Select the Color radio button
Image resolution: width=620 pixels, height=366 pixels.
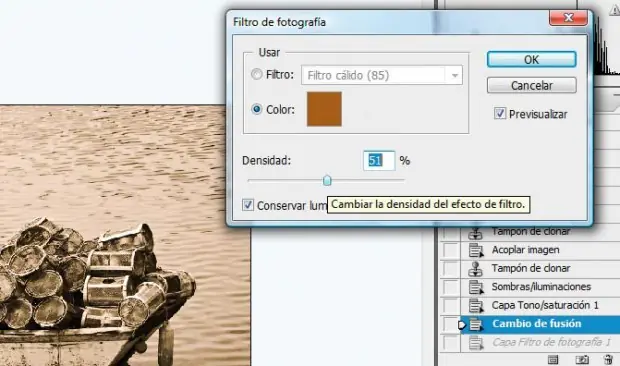click(257, 109)
